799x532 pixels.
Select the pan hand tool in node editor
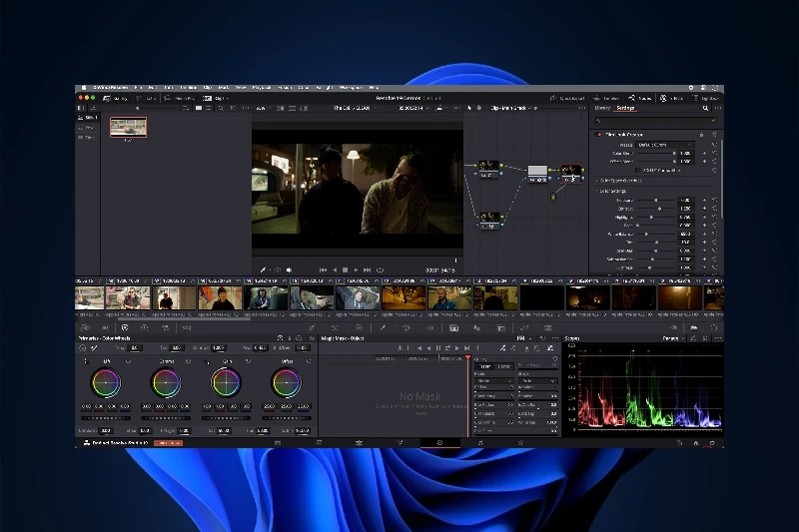(x=479, y=108)
